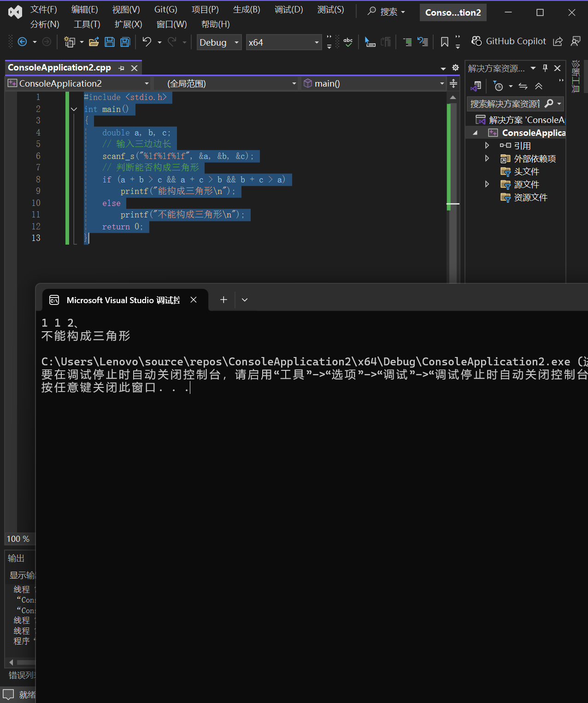Expand the 引用 references node
The height and width of the screenshot is (703, 588).
(487, 146)
